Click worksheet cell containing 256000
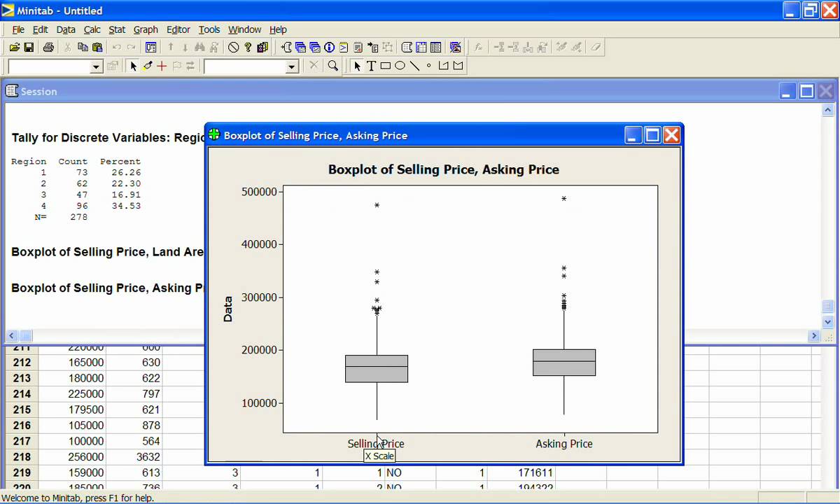This screenshot has width=840, height=504. 72,457
